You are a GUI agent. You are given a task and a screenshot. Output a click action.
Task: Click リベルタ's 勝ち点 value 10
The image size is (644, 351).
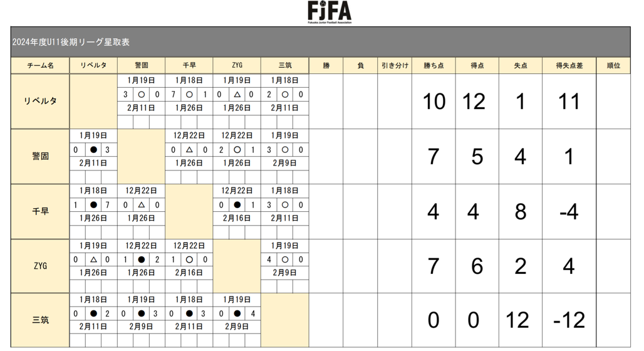point(434,102)
